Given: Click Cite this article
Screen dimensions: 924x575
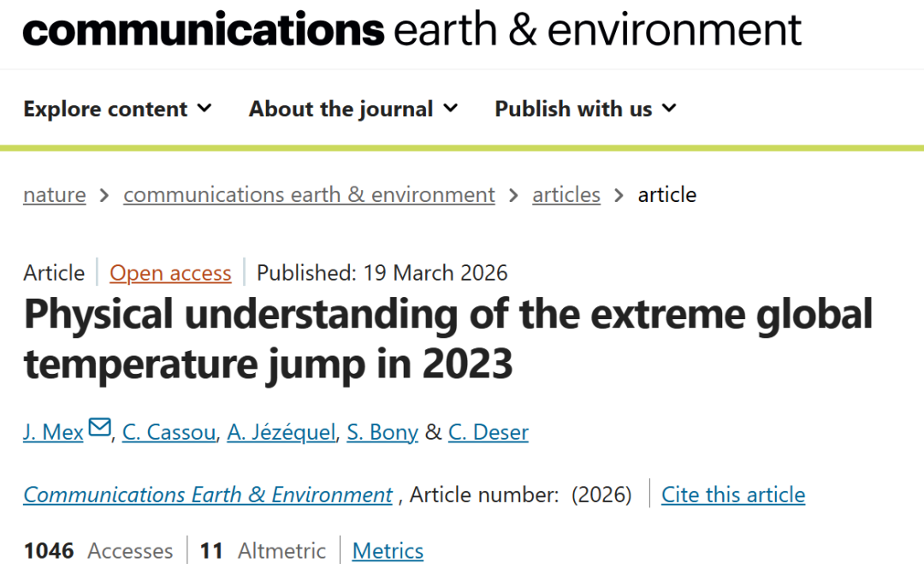Looking at the screenshot, I should tap(733, 495).
